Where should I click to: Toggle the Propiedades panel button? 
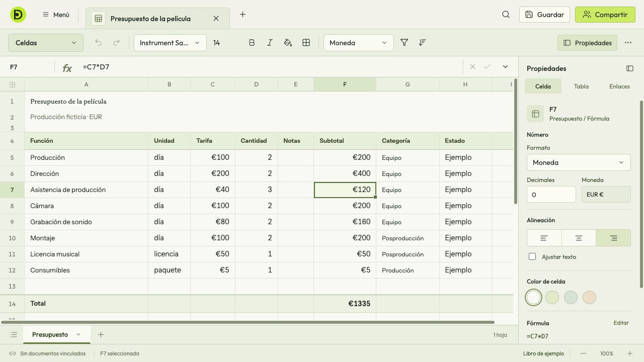pos(588,43)
